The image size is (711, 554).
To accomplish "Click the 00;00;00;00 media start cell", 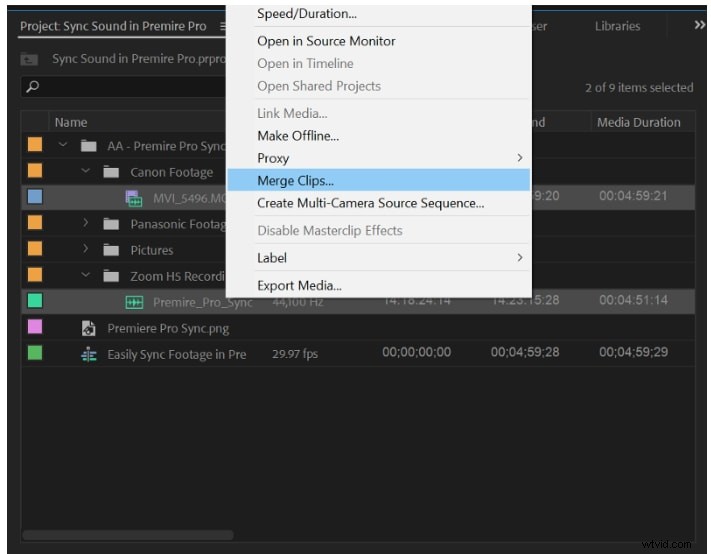I will tap(416, 352).
